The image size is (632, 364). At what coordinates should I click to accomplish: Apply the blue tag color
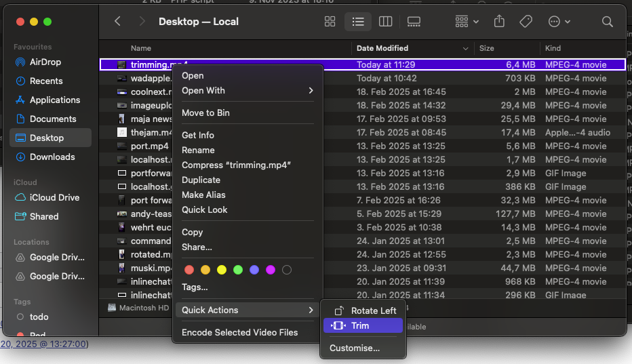(254, 270)
